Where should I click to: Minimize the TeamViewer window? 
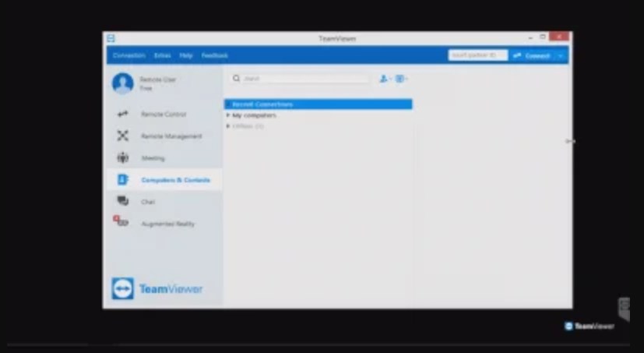pyautogui.click(x=530, y=37)
